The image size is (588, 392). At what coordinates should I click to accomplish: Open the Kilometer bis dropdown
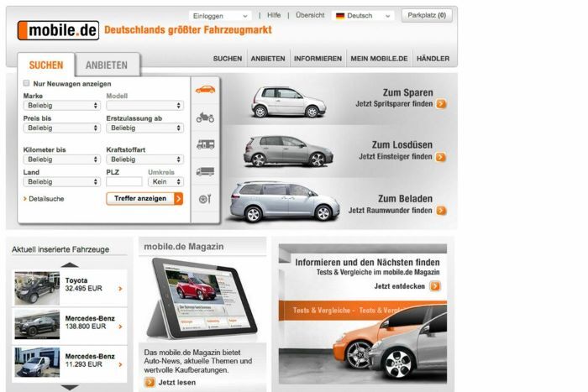coord(62,159)
